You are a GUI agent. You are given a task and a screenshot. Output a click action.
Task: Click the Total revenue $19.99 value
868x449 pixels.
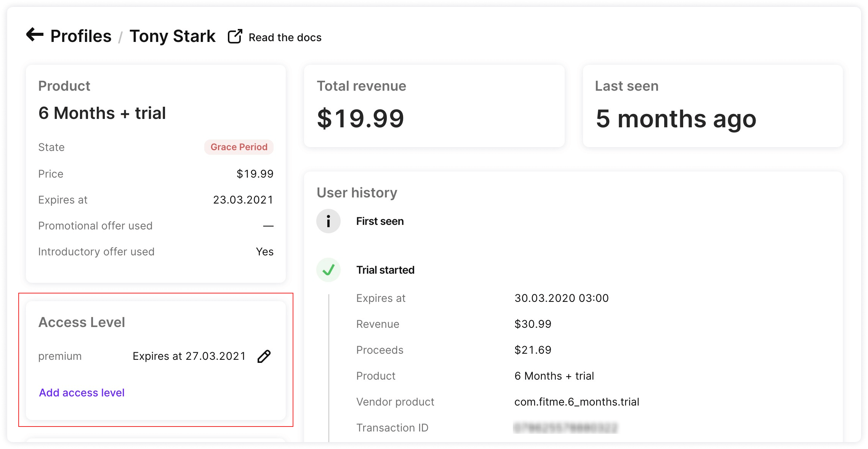[360, 119]
